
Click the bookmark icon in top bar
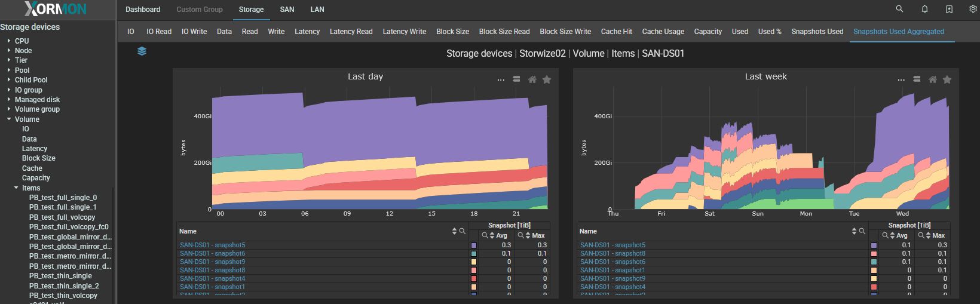tap(949, 9)
